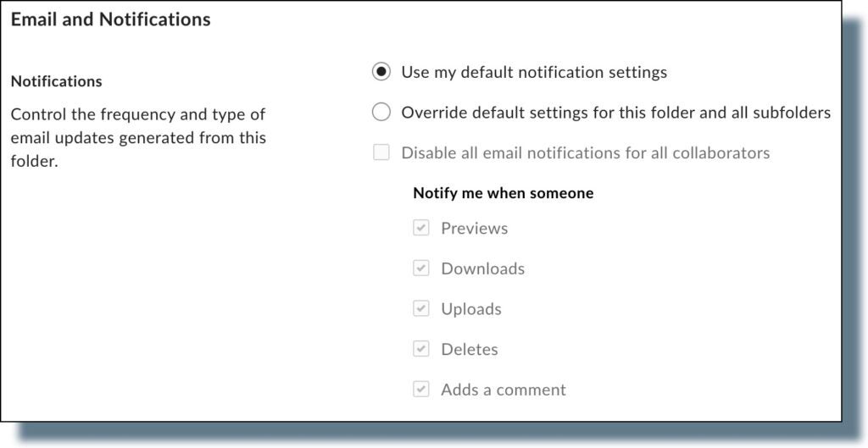Toggle the Uploads checkbox
Image resolution: width=868 pixels, height=448 pixels.
point(421,309)
